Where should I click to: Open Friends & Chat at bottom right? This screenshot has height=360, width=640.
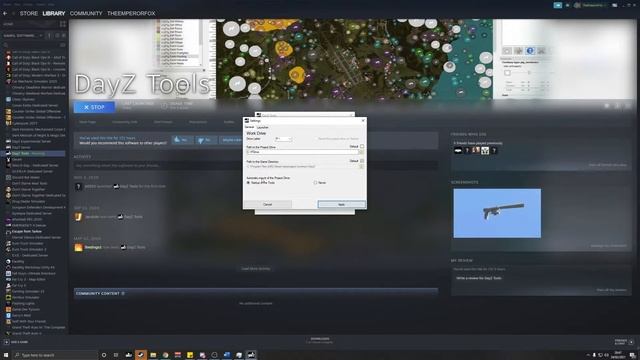click(x=624, y=342)
